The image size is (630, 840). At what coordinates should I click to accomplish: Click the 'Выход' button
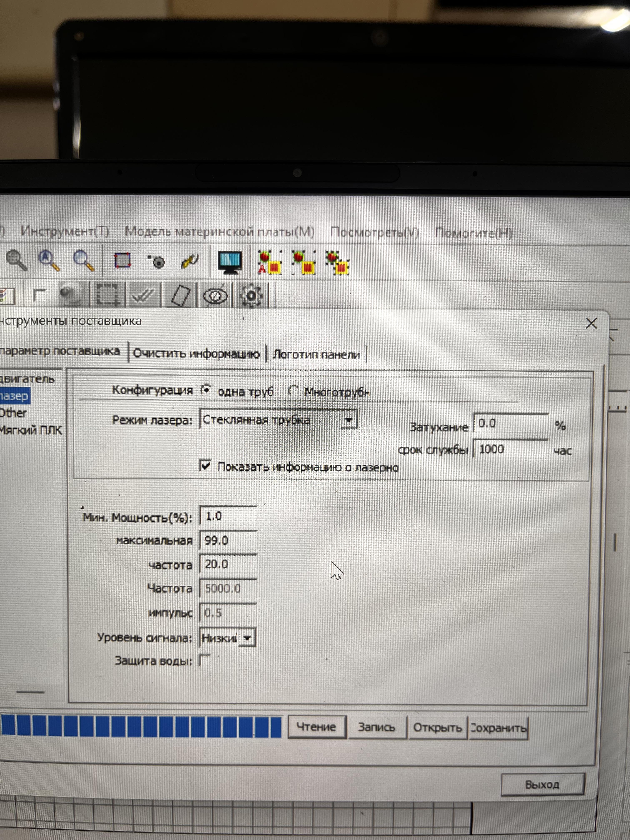point(543,785)
